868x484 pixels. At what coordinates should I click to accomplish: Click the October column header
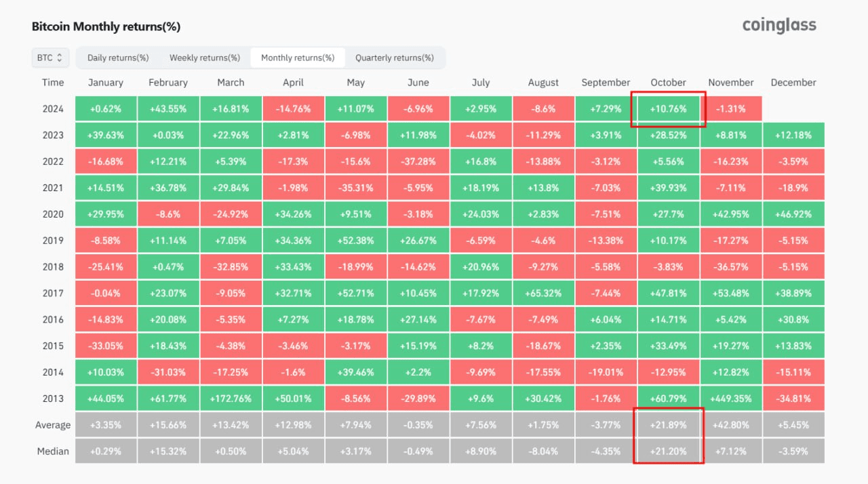coord(669,83)
